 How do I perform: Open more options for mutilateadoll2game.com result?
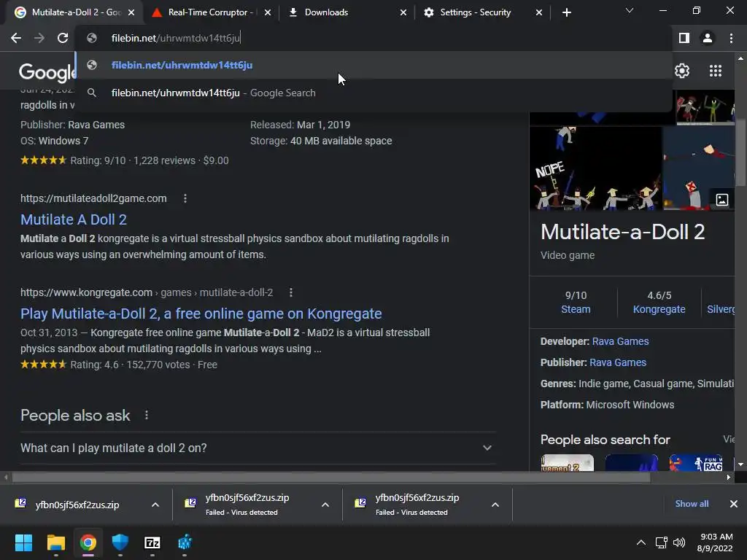pos(185,198)
